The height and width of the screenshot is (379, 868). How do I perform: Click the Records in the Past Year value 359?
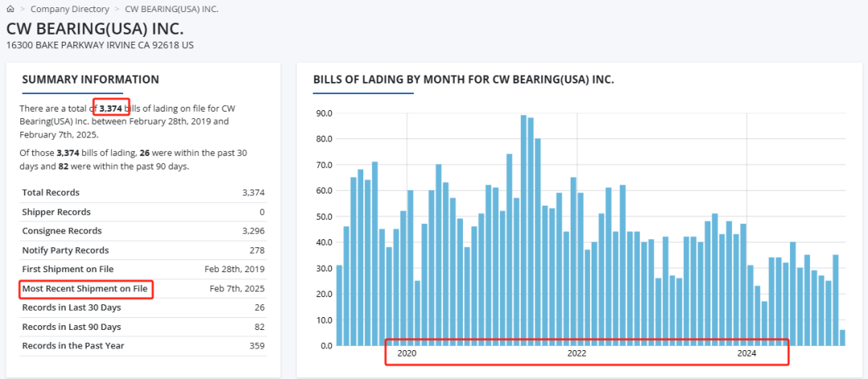click(x=256, y=346)
